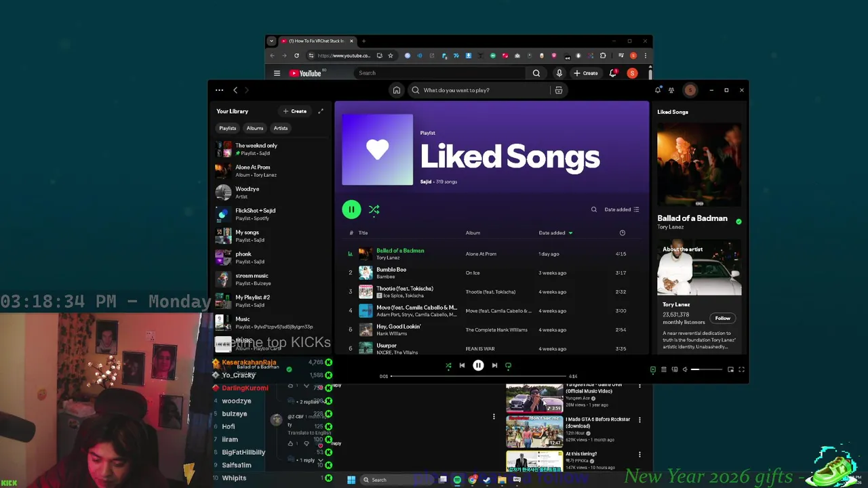Open Friend Activity icon in Spotify
868x488 pixels.
tap(671, 90)
